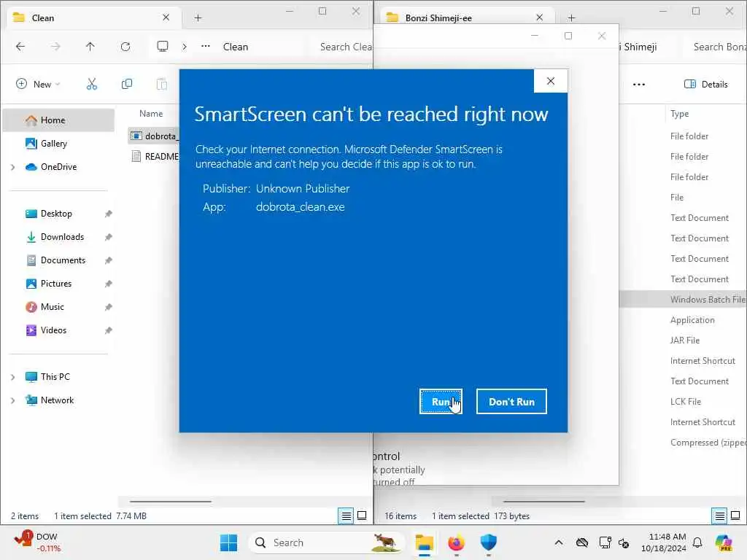Refresh the Clean folder view
The height and width of the screenshot is (560, 747).
tap(125, 47)
